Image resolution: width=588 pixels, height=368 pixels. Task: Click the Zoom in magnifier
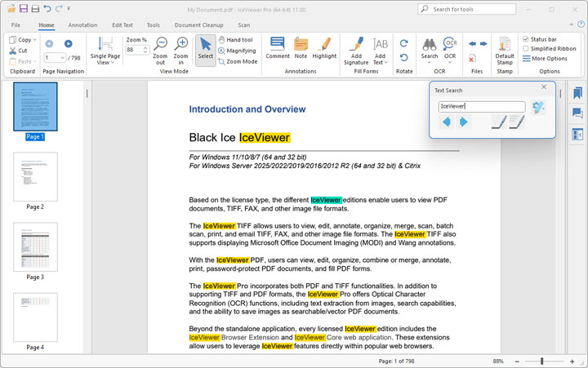(181, 51)
